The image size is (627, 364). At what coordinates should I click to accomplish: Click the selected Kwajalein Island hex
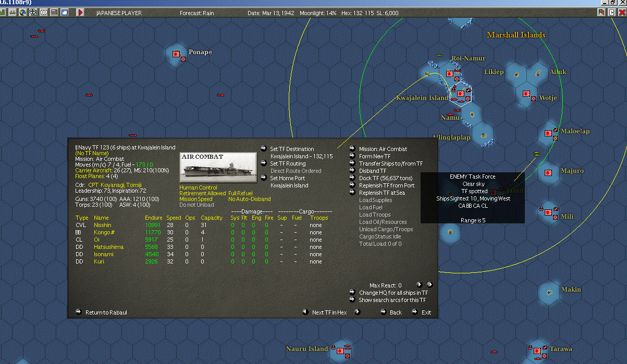pyautogui.click(x=461, y=94)
